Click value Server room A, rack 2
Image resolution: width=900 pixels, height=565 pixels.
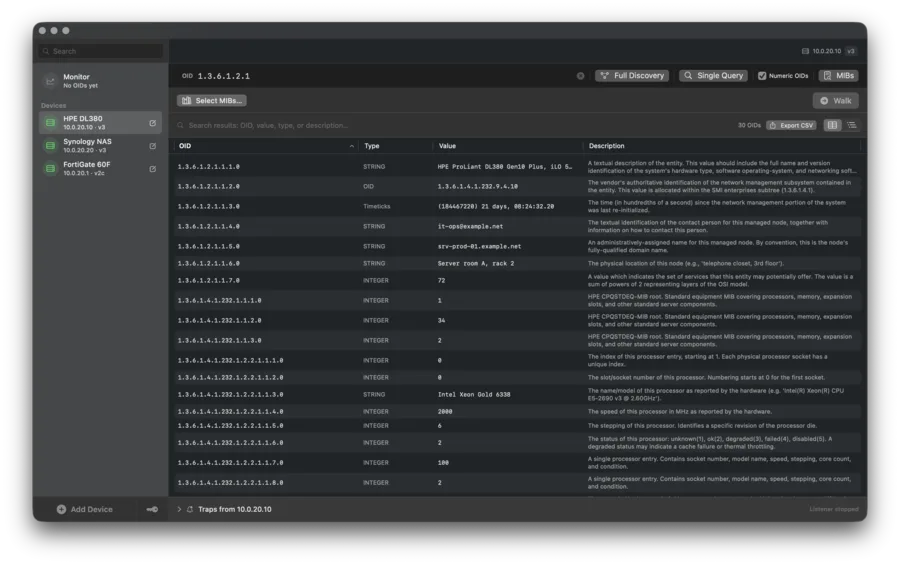pos(476,264)
